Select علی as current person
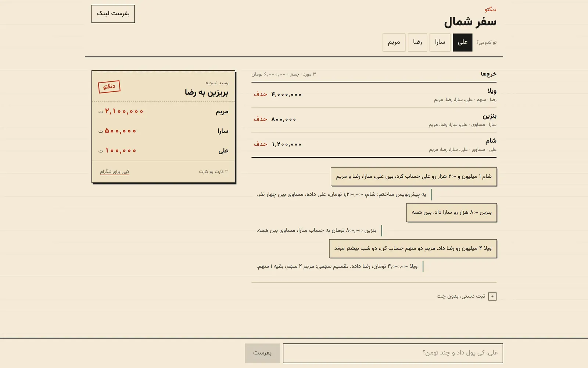The width and height of the screenshot is (588, 368). click(462, 42)
